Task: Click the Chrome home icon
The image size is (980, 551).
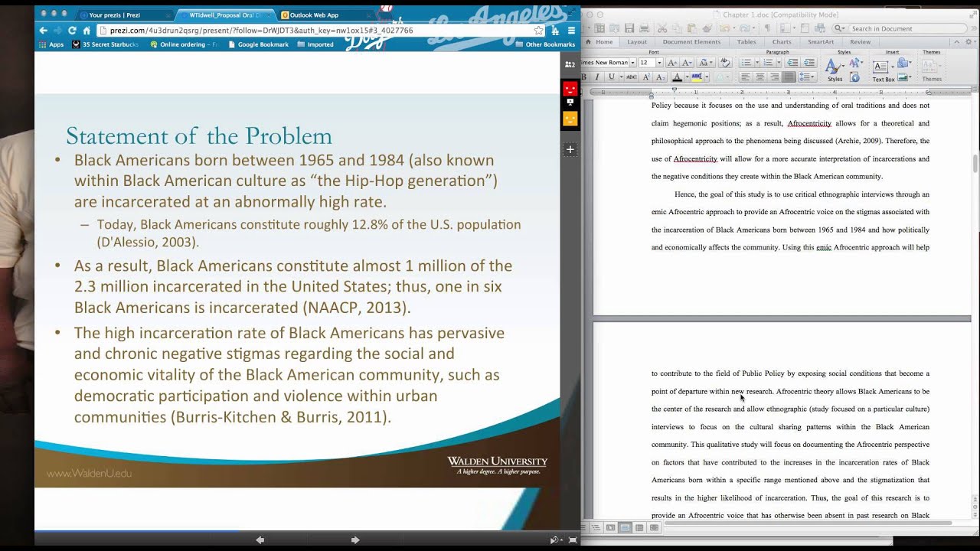Action: point(87,31)
